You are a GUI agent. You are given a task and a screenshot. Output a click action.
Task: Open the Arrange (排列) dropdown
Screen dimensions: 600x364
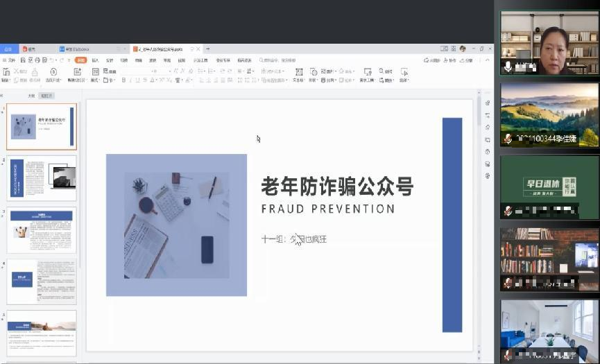[x=328, y=80]
